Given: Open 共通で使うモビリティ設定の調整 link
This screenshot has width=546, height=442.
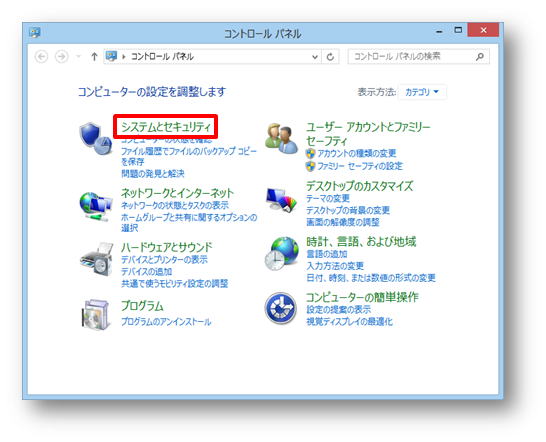Looking at the screenshot, I should tap(174, 284).
